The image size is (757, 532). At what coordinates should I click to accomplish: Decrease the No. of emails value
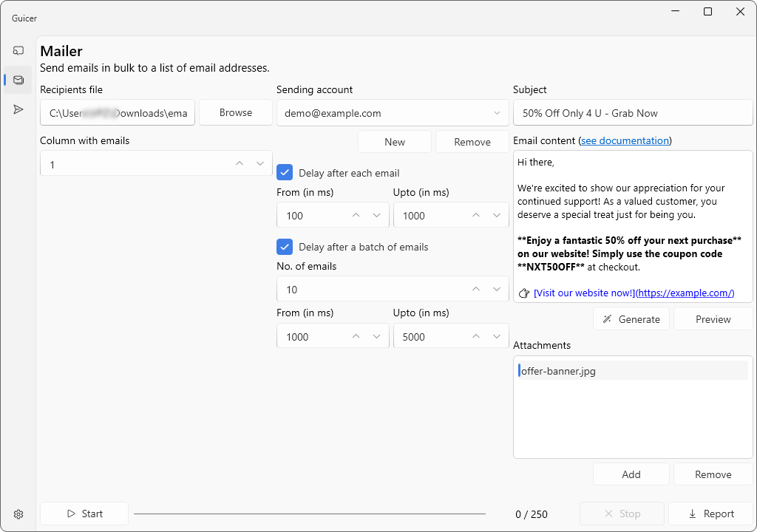[x=497, y=290]
